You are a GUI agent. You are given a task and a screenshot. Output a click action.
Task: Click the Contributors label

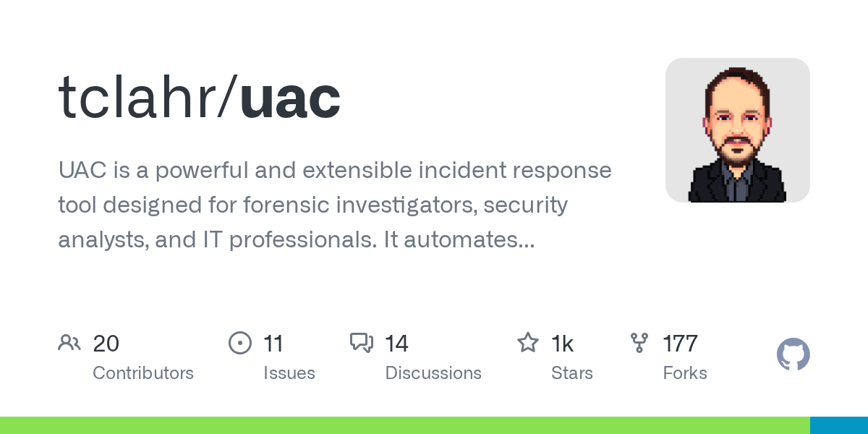tap(143, 373)
